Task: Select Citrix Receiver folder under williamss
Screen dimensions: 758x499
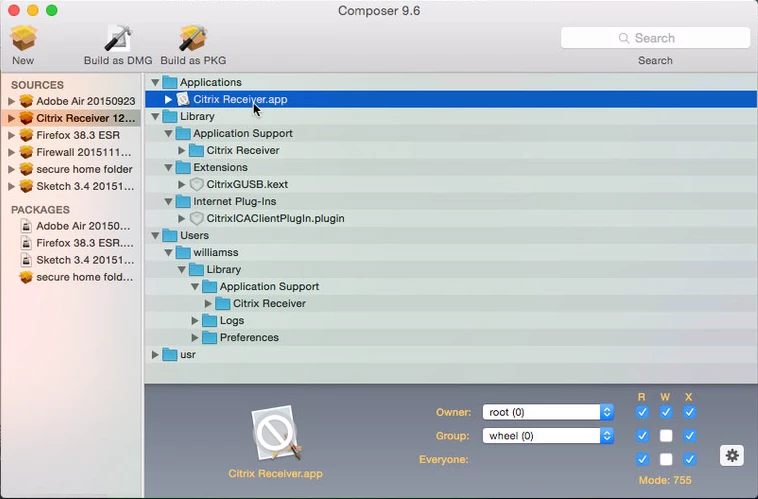Action: [x=269, y=304]
